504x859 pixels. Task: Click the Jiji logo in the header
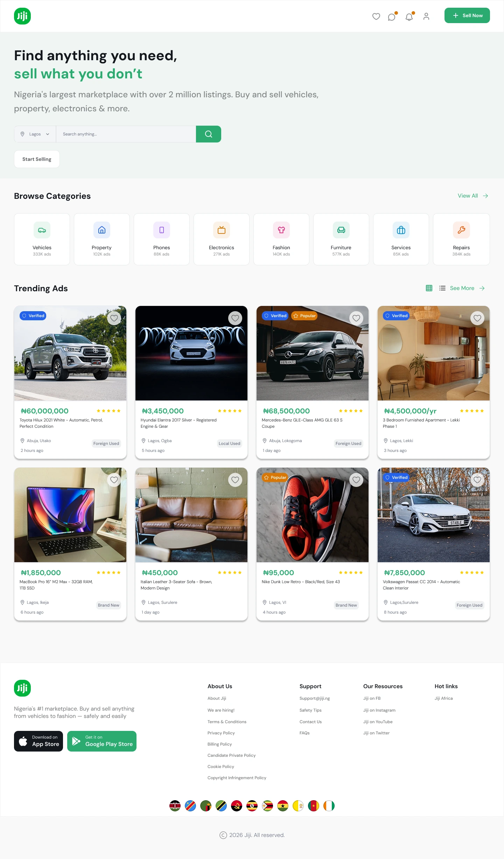(22, 16)
